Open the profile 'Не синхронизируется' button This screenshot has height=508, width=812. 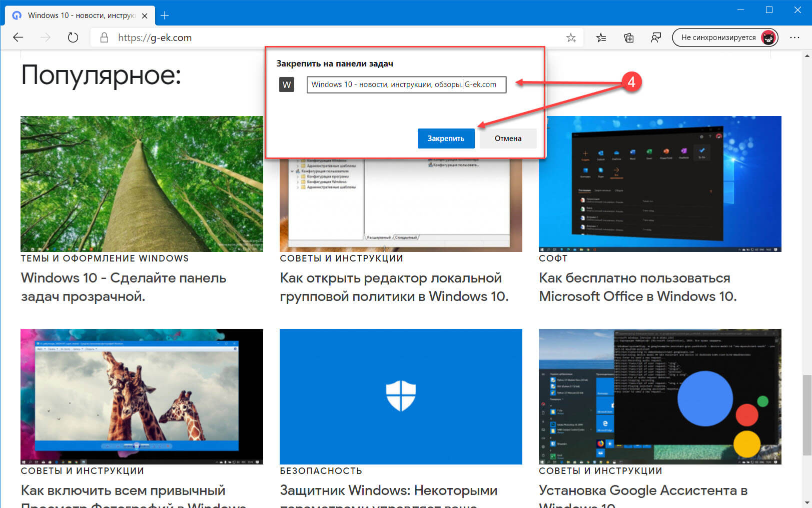tap(725, 37)
